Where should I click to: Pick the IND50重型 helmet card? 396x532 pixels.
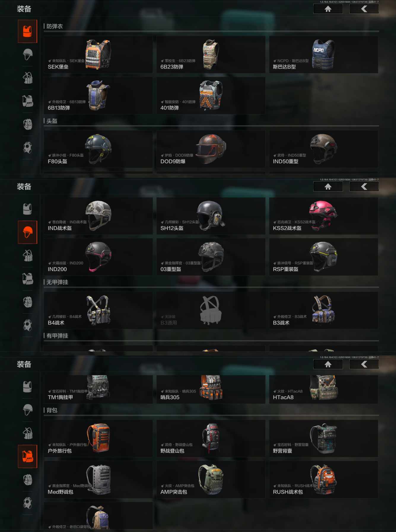(324, 149)
